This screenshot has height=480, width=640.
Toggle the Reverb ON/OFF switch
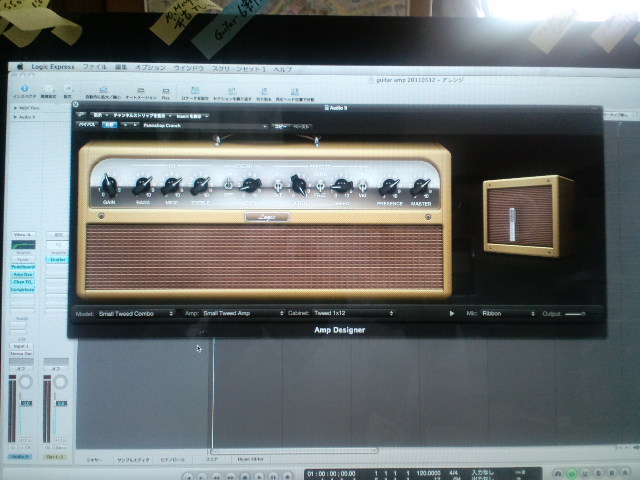pos(229,186)
